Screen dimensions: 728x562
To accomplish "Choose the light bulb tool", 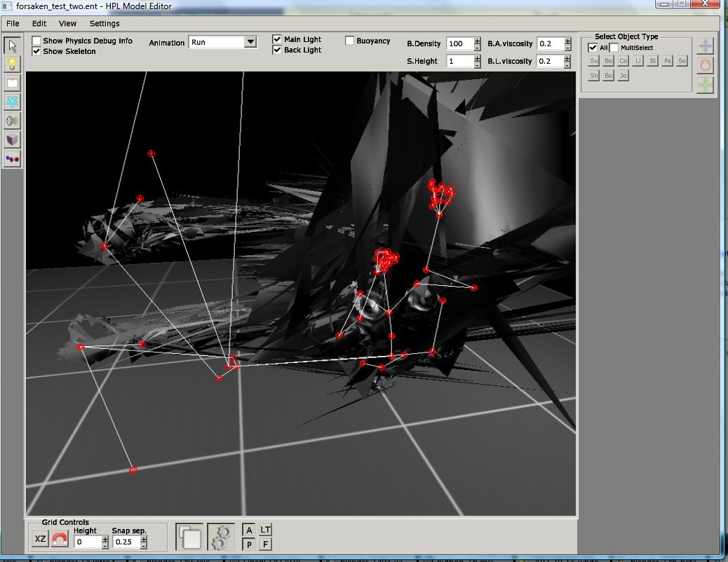I will 12,64.
